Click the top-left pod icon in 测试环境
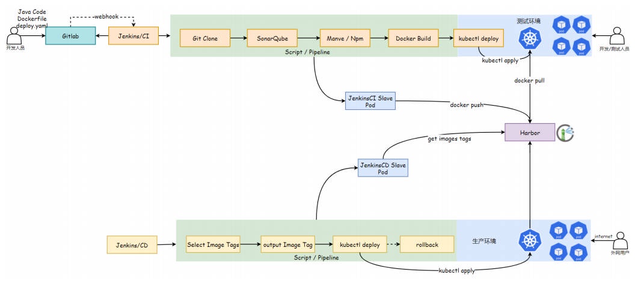 point(560,25)
